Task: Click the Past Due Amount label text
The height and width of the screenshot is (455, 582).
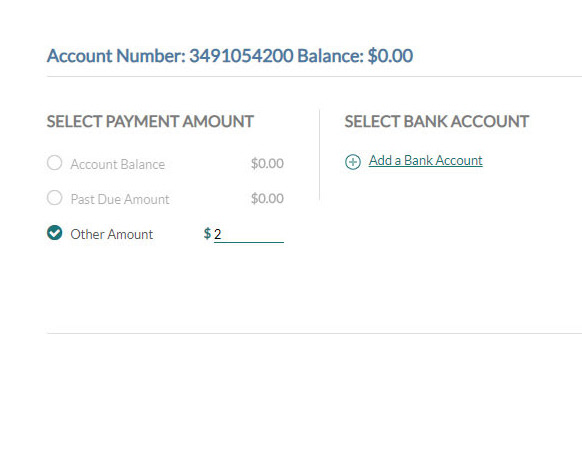Action: click(x=120, y=199)
